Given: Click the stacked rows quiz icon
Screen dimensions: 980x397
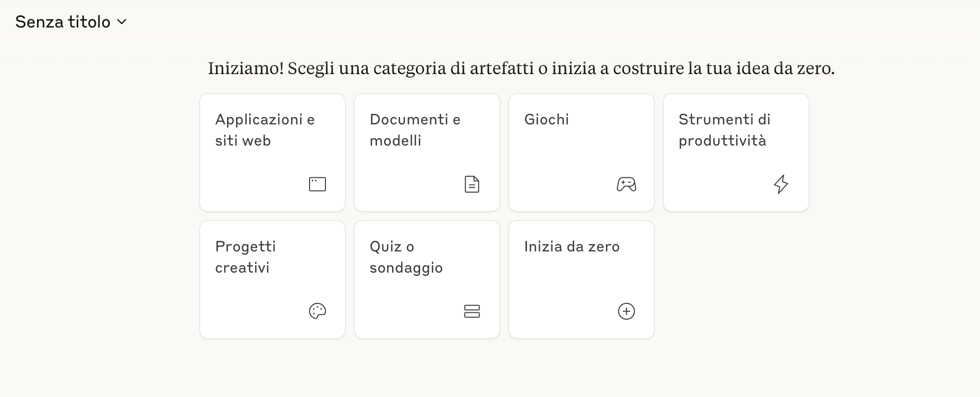Looking at the screenshot, I should pyautogui.click(x=471, y=311).
